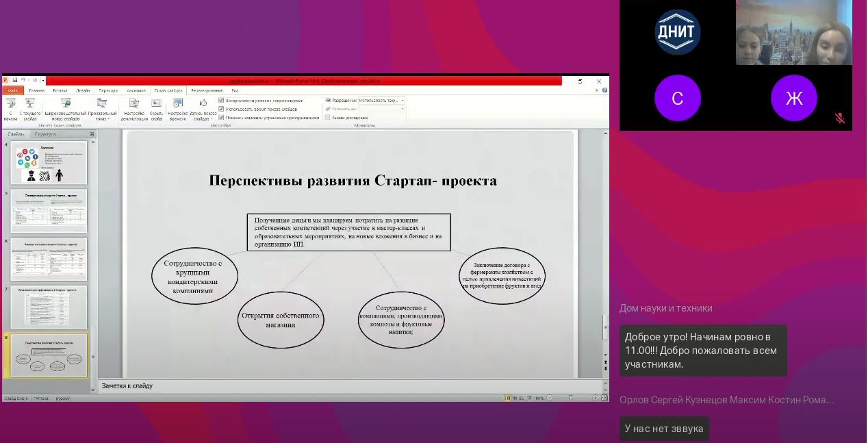This screenshot has height=443, width=868.
Task: Click slide editor vertical scrollbar up arrow
Action: point(606,134)
